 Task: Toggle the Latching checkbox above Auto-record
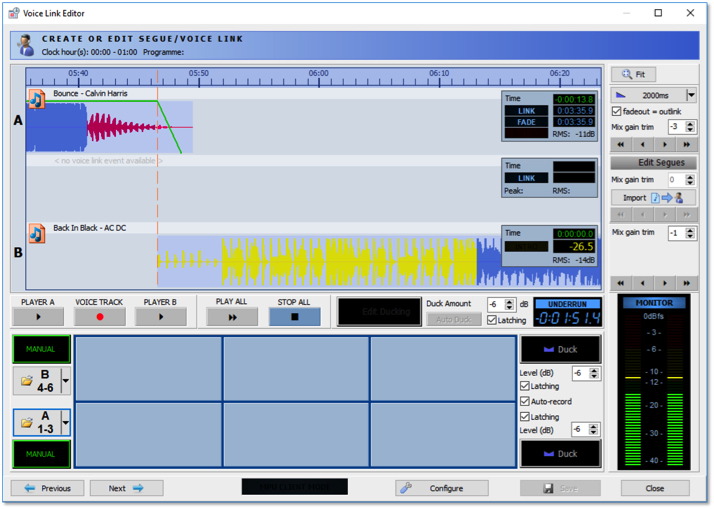(x=525, y=386)
